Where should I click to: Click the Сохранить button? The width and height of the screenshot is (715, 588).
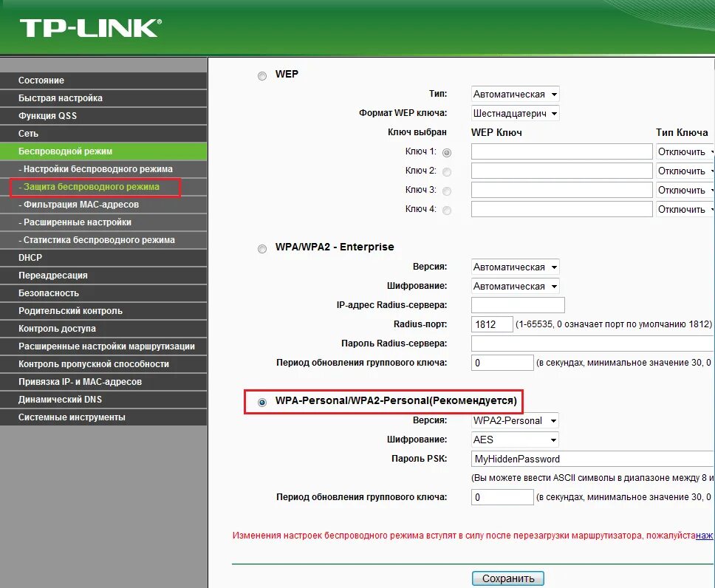click(508, 578)
